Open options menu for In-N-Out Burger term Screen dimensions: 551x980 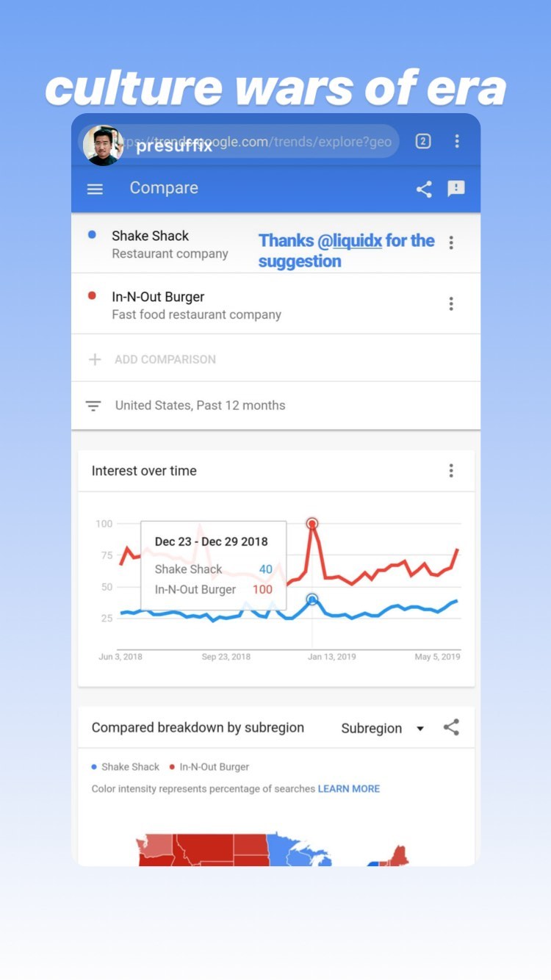pos(451,303)
